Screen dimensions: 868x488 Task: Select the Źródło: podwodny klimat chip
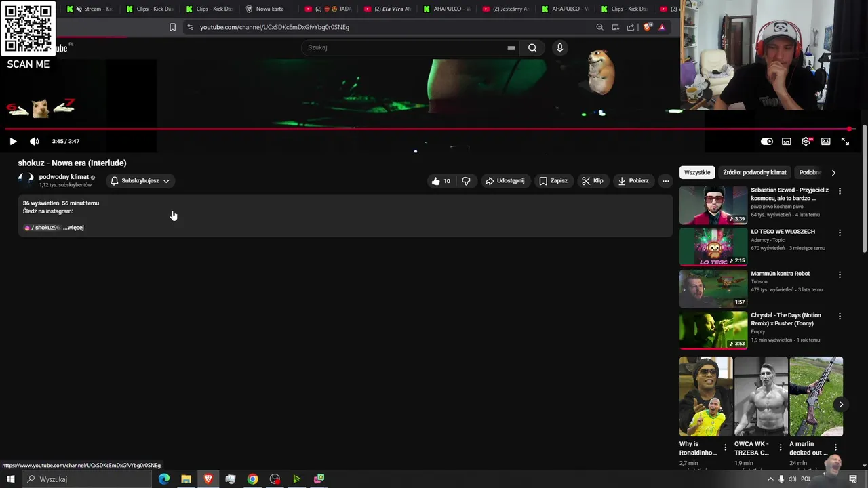(x=755, y=173)
